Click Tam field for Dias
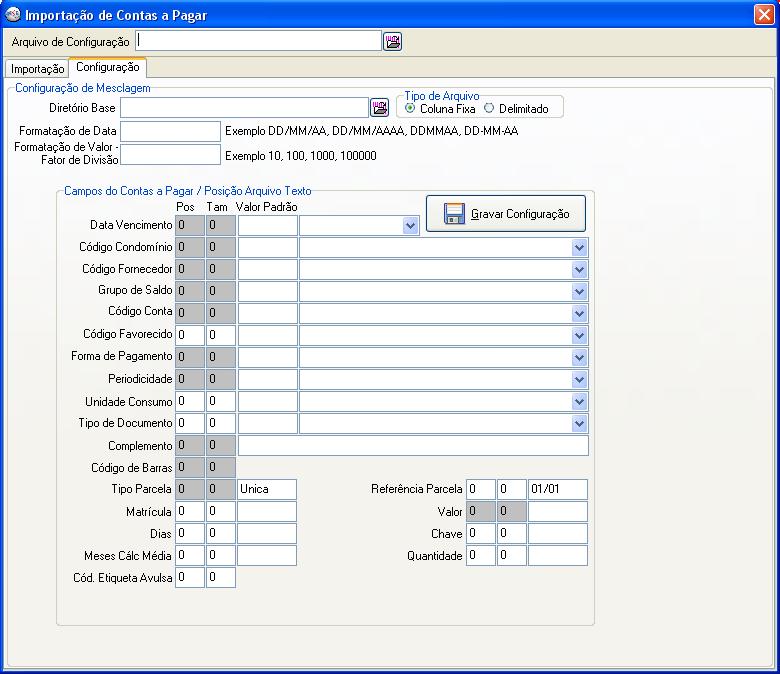The height and width of the screenshot is (674, 780). (220, 533)
